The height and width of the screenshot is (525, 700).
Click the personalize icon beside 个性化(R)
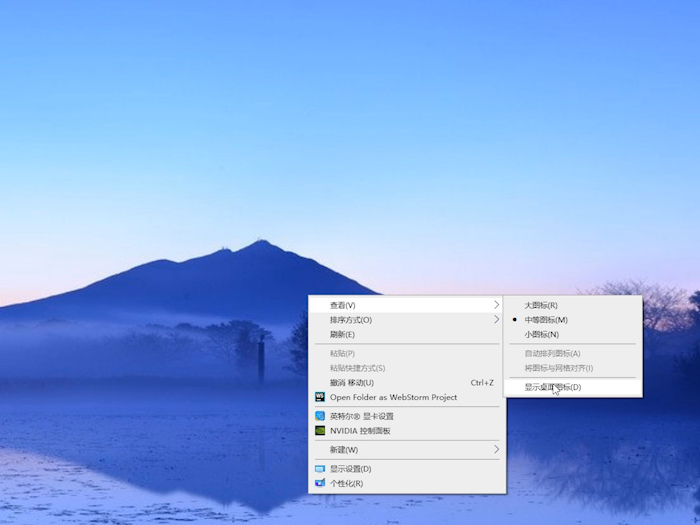[320, 483]
